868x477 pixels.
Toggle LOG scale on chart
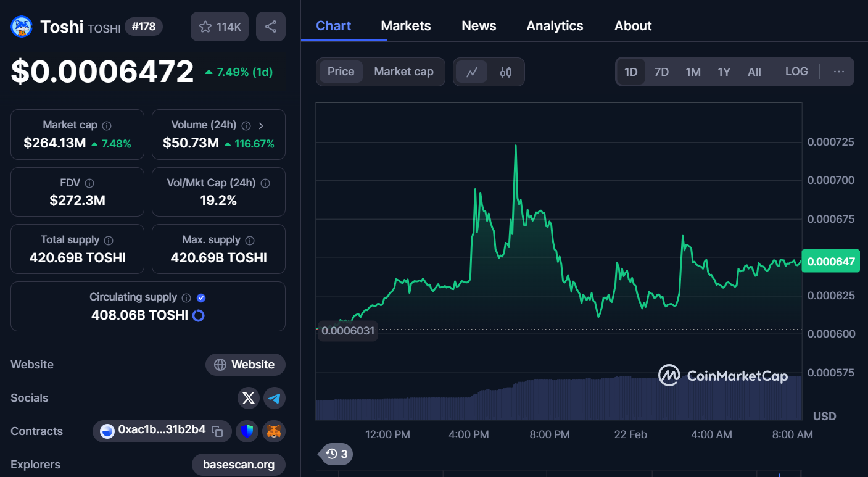796,72
